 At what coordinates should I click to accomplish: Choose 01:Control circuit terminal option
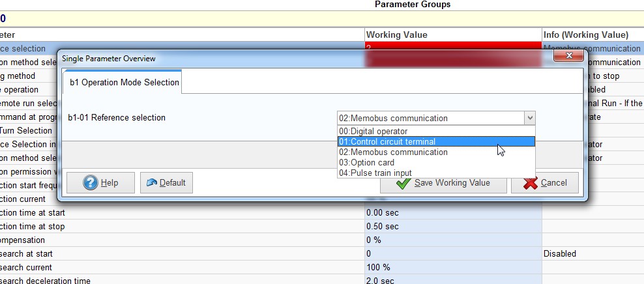436,141
